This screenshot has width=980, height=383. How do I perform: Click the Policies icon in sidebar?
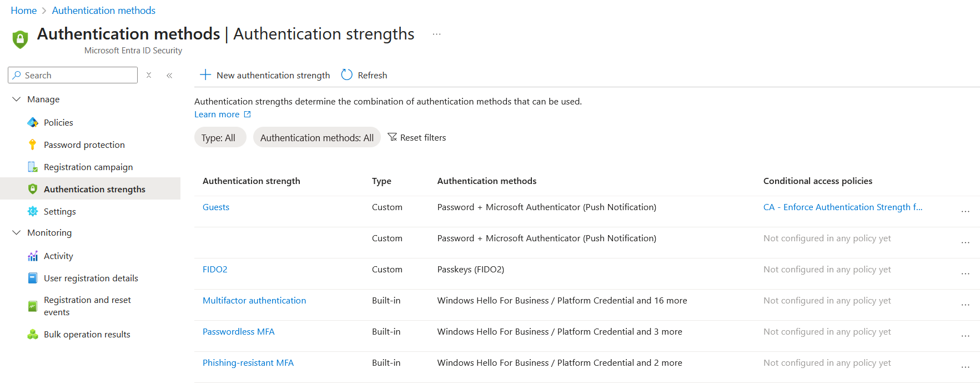point(33,122)
